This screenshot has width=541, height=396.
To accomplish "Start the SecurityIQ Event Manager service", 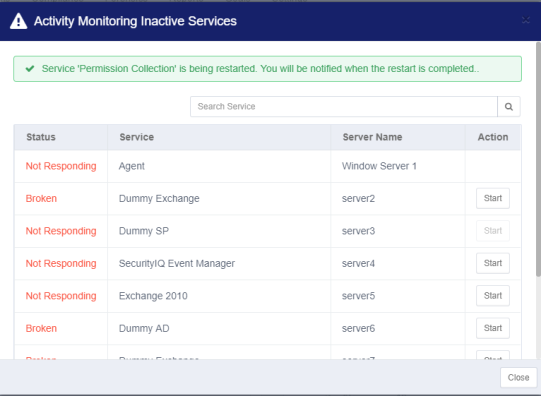I will (493, 263).
